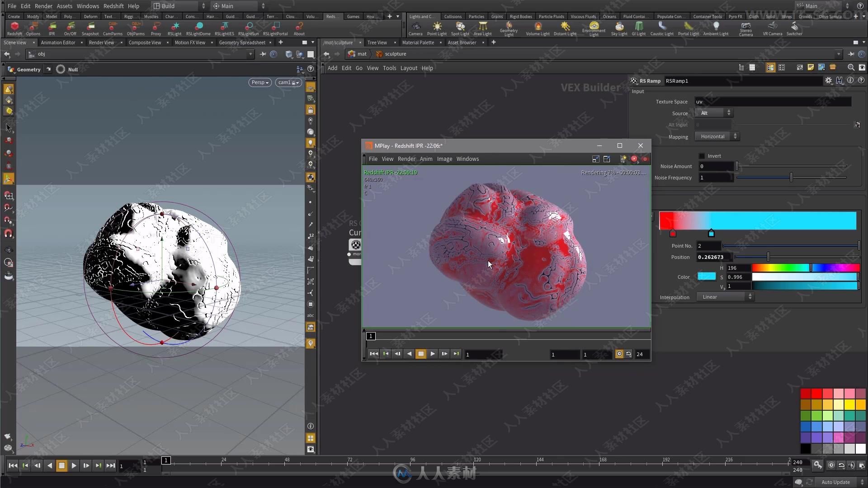Viewport: 868px width, 488px height.
Task: Switch to the Render View tab
Action: pyautogui.click(x=101, y=42)
